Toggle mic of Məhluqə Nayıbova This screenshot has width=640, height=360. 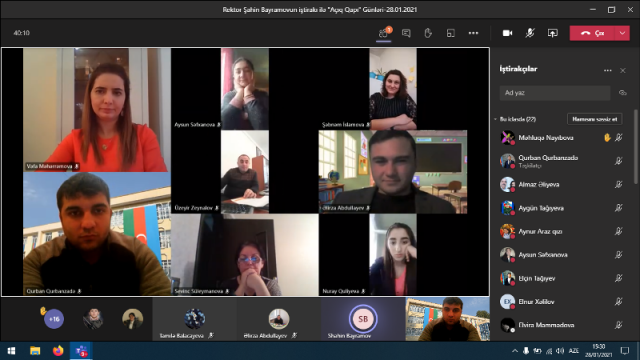coord(619,138)
